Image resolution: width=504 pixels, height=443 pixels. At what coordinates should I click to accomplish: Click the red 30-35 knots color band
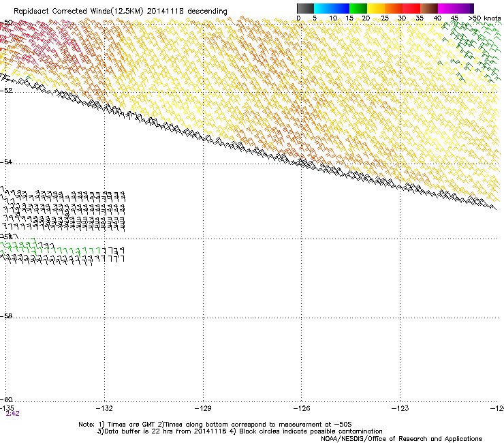coord(411,8)
